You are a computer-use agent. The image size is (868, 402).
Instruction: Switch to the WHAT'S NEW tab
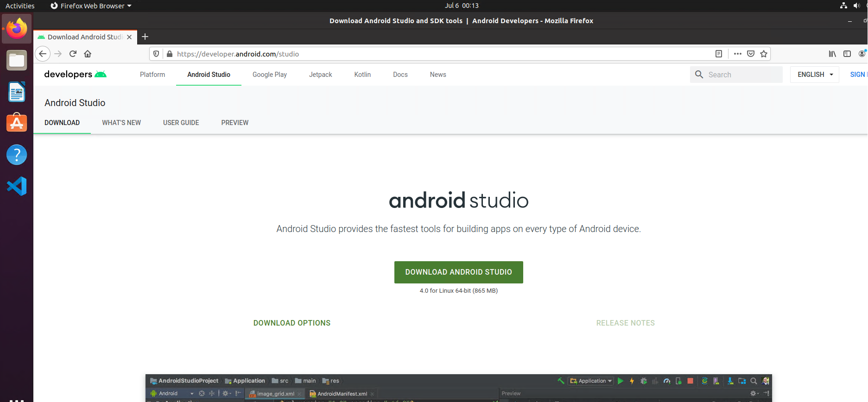121,123
